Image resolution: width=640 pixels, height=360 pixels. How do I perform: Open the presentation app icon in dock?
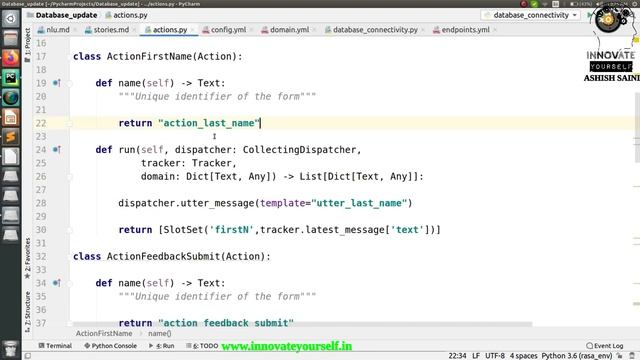[x=11, y=117]
